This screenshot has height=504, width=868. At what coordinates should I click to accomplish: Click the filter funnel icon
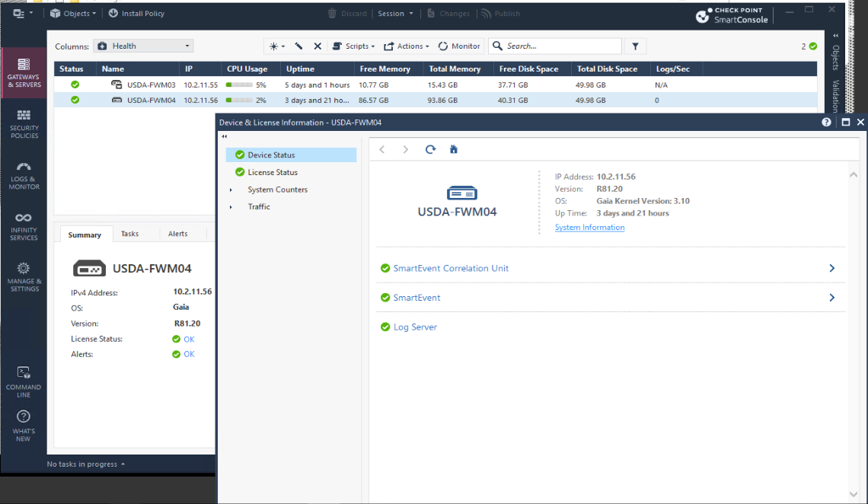[x=636, y=46]
